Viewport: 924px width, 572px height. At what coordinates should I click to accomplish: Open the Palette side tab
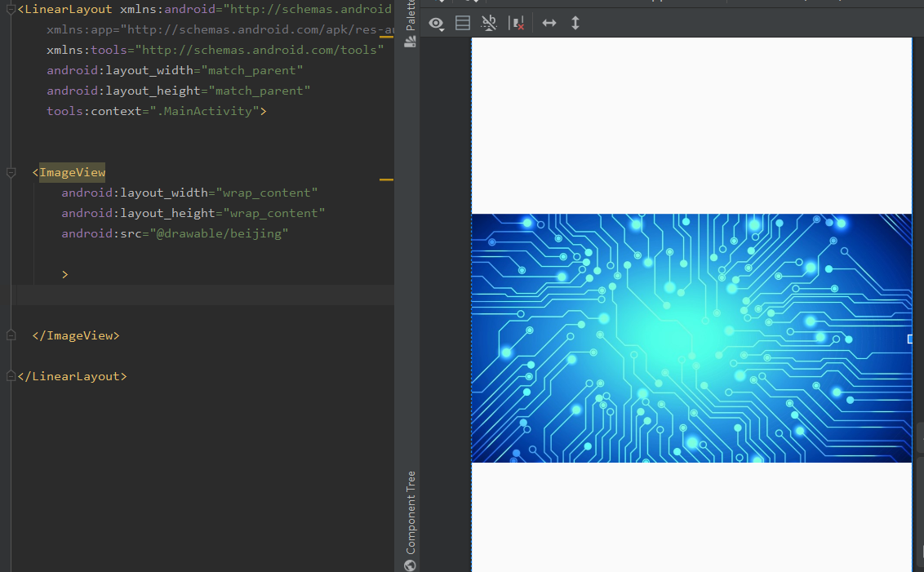click(410, 24)
